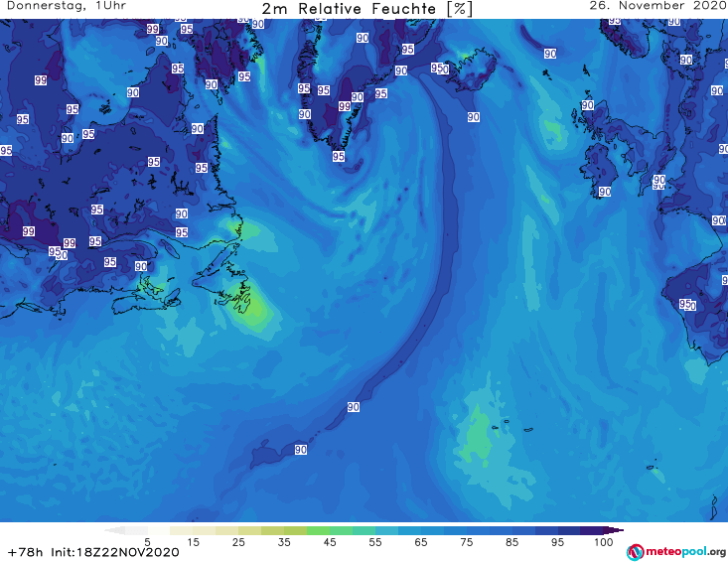The height and width of the screenshot is (562, 728).
Task: Click the 'Init:18Z22NOV2020' run label
Action: coord(115,552)
